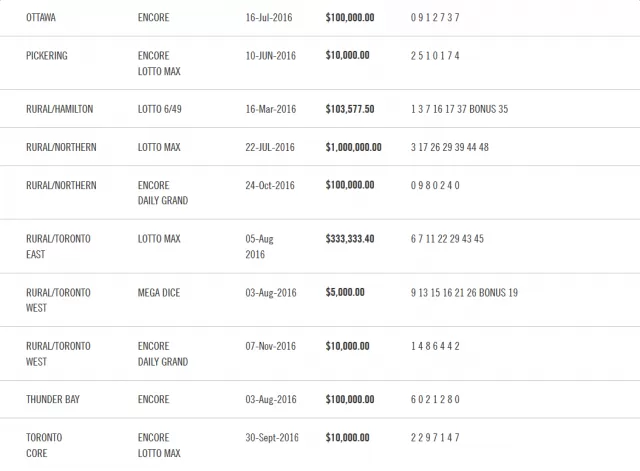Image resolution: width=640 pixels, height=471 pixels.
Task: Click the $100,000.00 prize for Ottawa
Action: 350,18
